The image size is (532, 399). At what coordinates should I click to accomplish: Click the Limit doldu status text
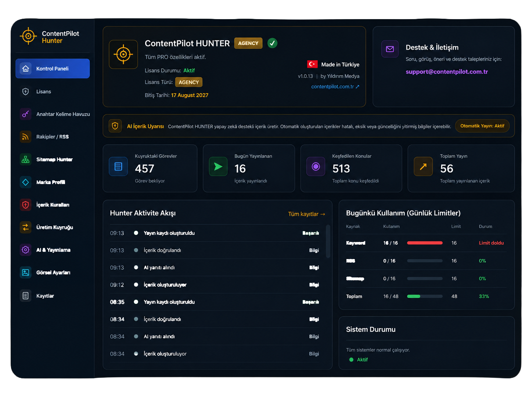[491, 243]
